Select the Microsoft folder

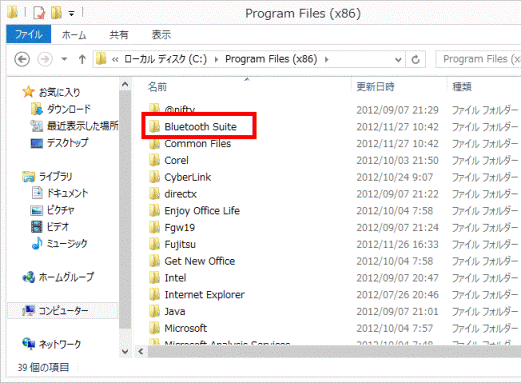pyautogui.click(x=186, y=328)
